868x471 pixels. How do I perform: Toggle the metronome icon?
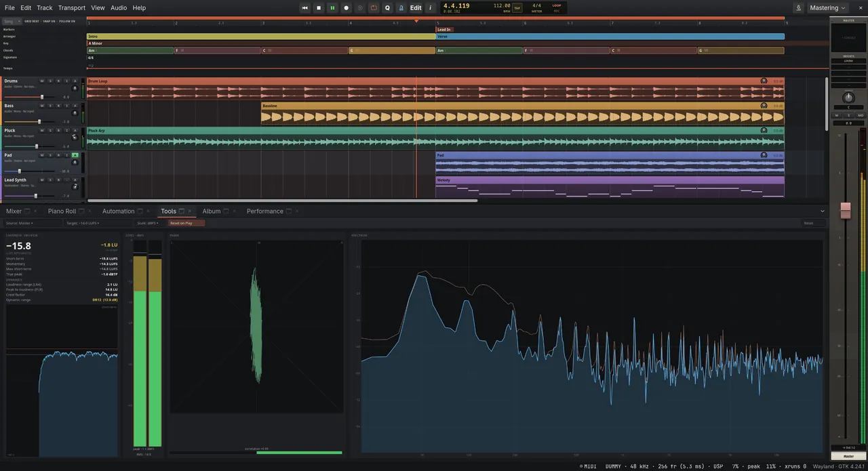coord(401,8)
